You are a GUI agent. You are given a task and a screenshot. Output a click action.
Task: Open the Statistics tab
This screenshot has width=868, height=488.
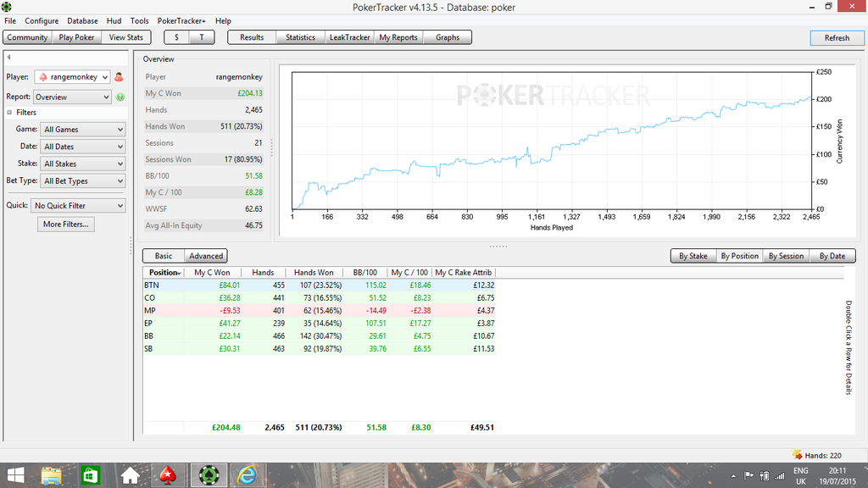(x=301, y=37)
